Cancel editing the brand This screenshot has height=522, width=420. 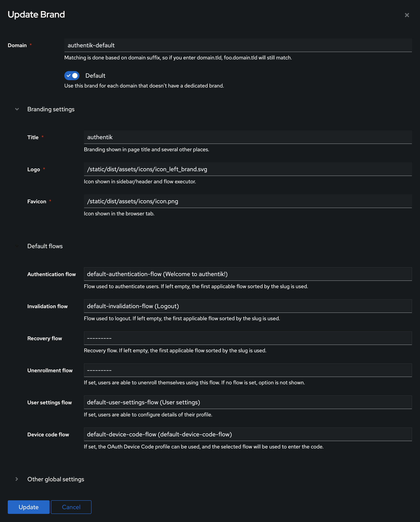(x=71, y=507)
